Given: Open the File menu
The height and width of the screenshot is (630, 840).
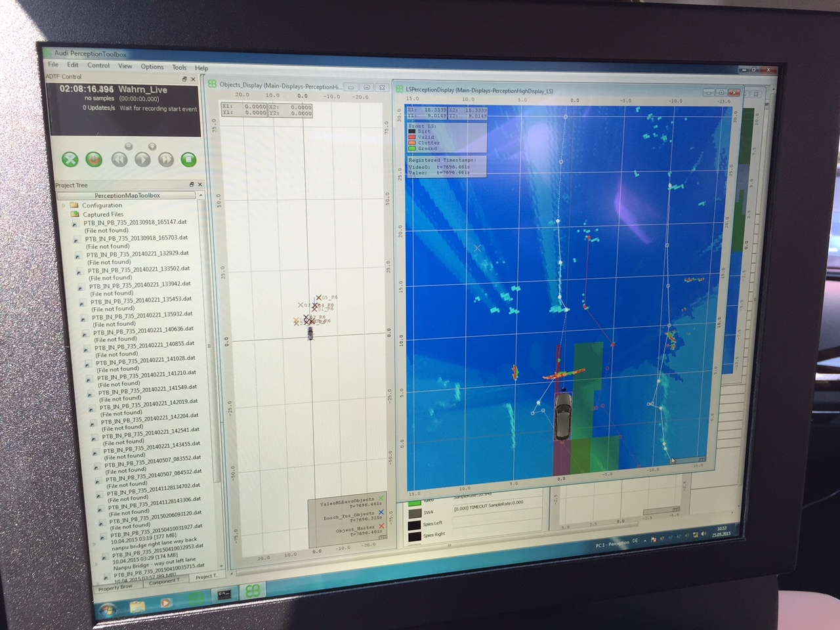Looking at the screenshot, I should coord(53,64).
